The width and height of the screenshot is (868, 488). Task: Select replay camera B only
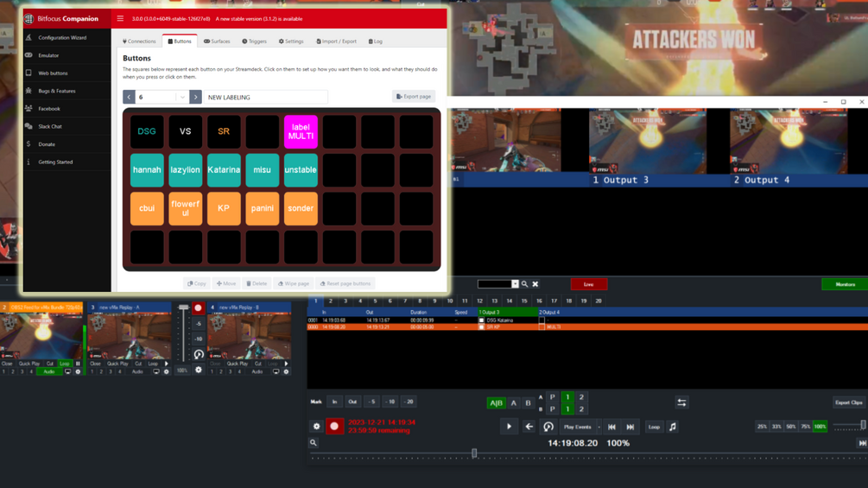point(528,402)
